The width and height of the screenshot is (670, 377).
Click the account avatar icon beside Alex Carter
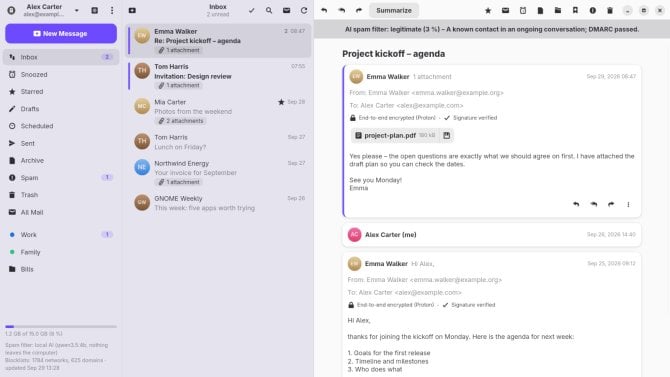click(12, 10)
